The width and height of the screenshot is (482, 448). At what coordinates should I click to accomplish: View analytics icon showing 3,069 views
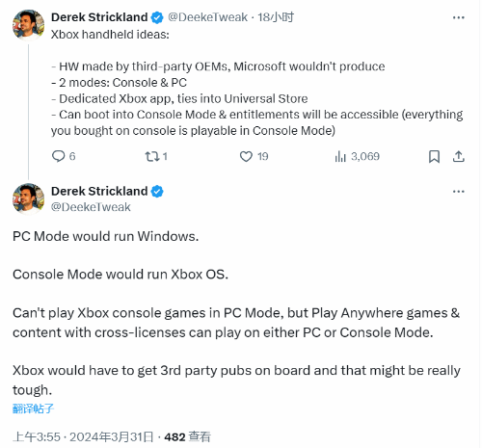(340, 156)
